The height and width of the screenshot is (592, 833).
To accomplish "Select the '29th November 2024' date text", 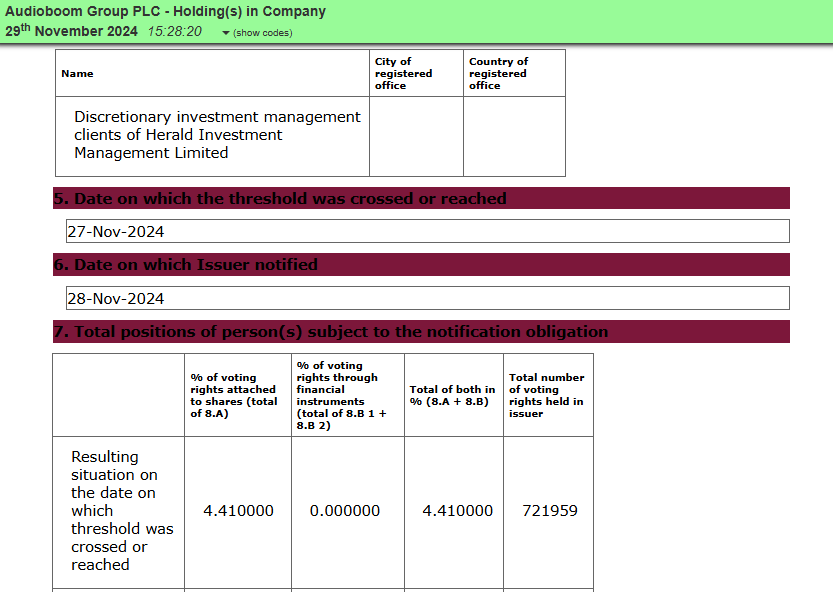I will coord(71,31).
